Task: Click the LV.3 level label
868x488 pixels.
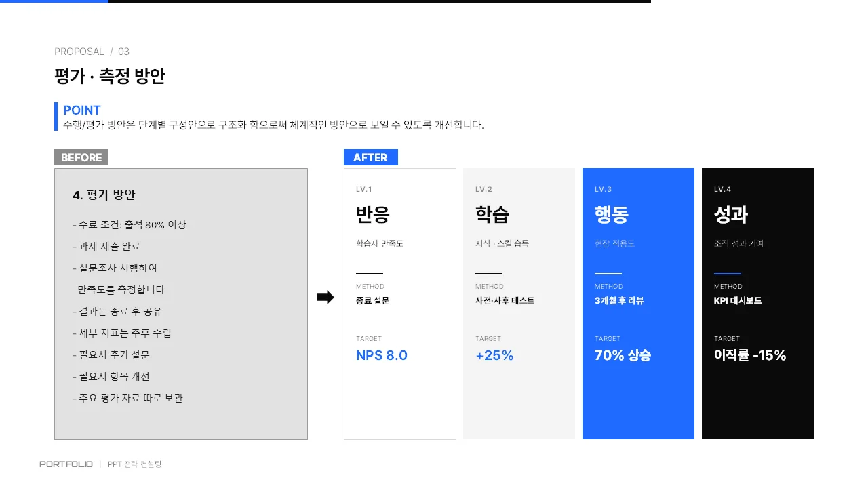Action: [604, 190]
